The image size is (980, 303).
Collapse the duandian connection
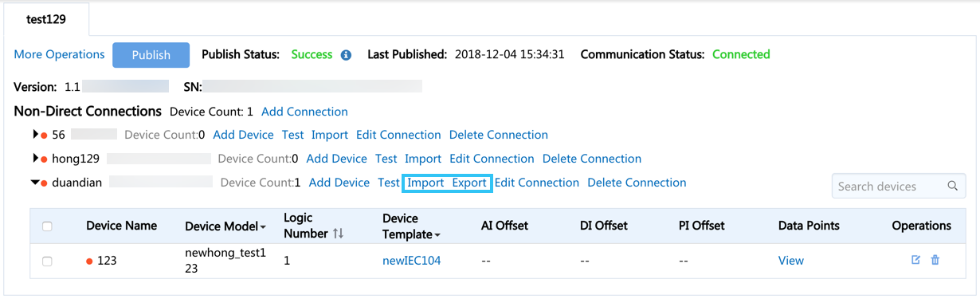click(x=35, y=183)
